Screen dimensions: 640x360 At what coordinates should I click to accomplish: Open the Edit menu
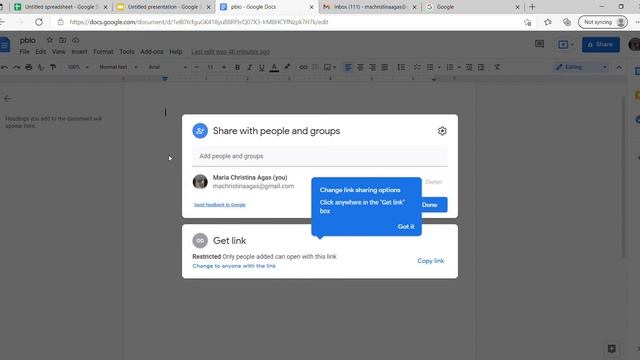(40, 52)
